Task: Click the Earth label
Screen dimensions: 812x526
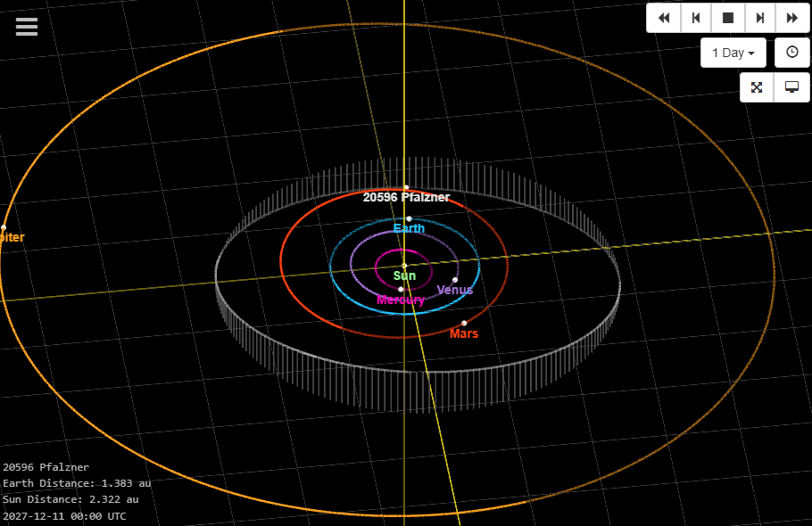Action: [x=409, y=228]
